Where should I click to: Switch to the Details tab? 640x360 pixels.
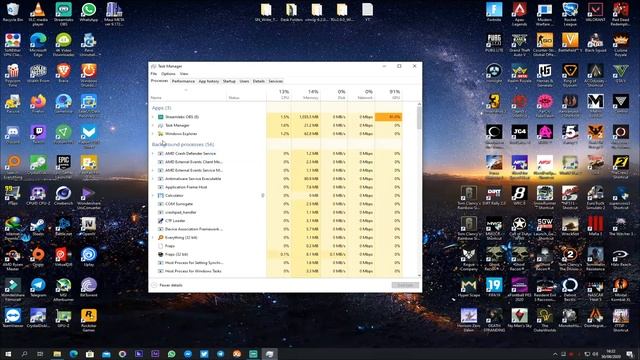[x=259, y=81]
